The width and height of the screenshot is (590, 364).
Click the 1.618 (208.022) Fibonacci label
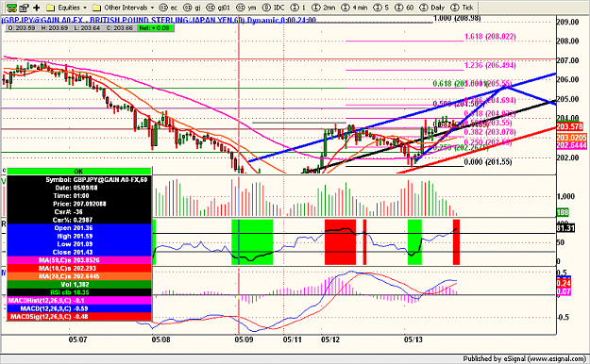pyautogui.click(x=490, y=37)
